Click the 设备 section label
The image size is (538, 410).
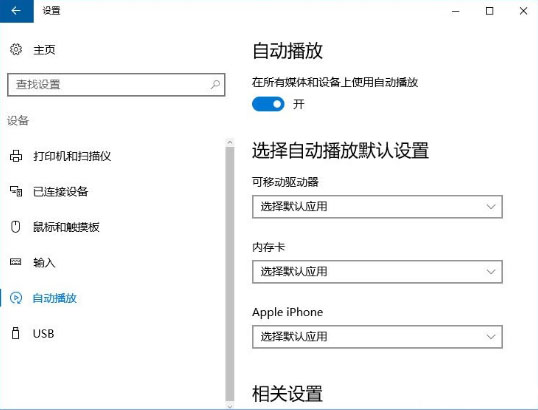pos(18,120)
